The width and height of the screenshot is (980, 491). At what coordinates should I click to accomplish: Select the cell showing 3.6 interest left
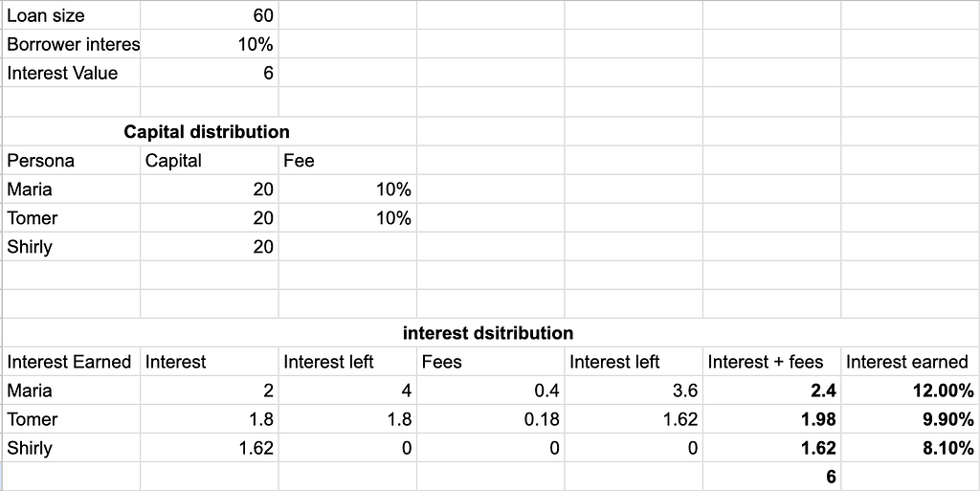click(634, 391)
